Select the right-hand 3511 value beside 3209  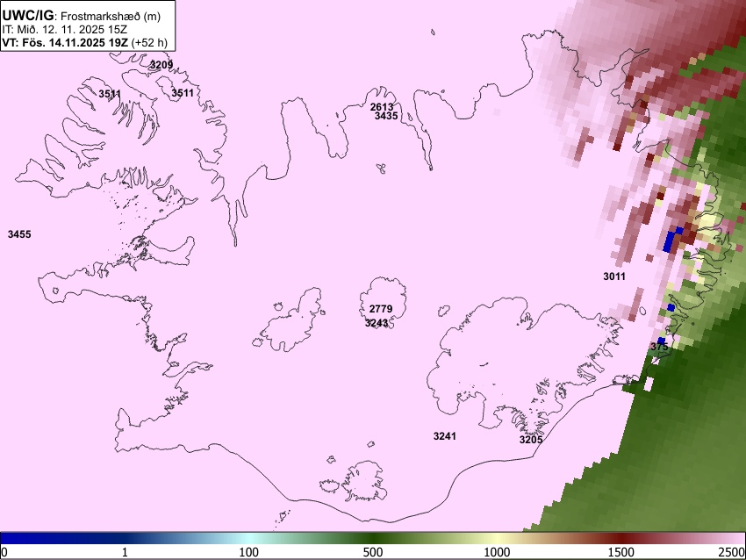point(183,93)
